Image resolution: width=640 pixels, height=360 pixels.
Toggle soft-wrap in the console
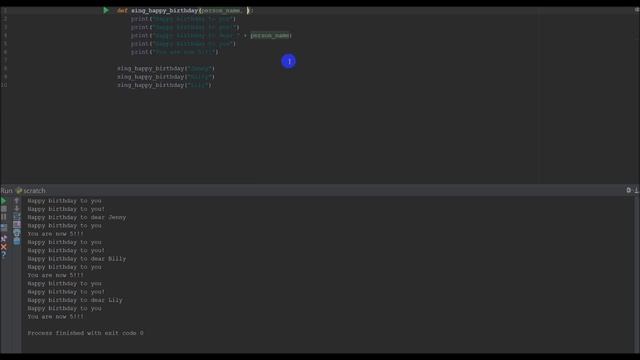pos(17,216)
